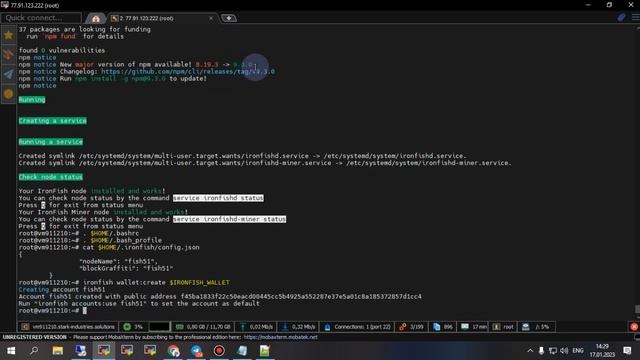640x360 pixels.
Task: Open the volume tray icon
Action: (x=564, y=351)
